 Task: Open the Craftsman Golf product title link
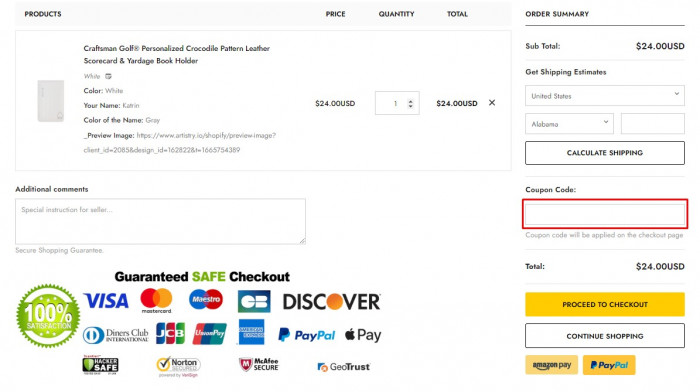click(176, 54)
